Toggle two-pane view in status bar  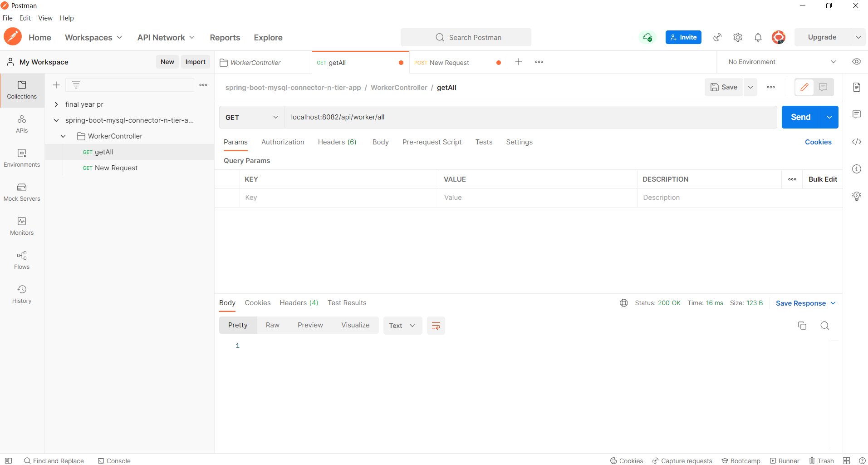pyautogui.click(x=847, y=461)
